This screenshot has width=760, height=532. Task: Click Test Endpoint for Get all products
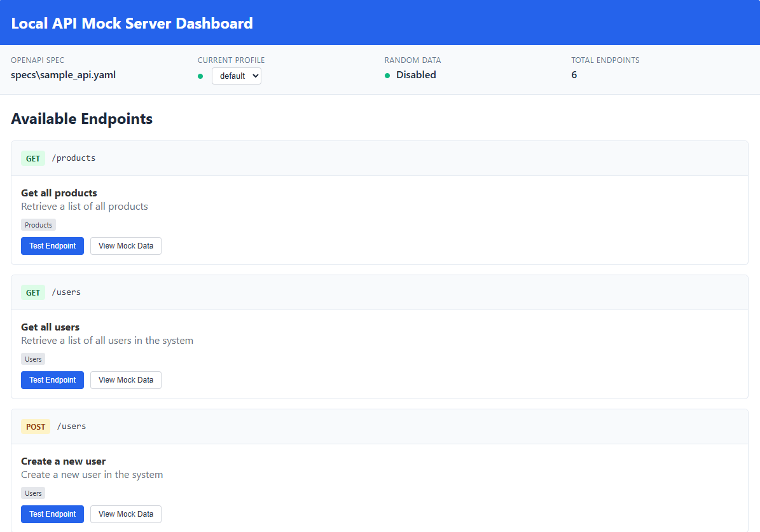(x=52, y=245)
